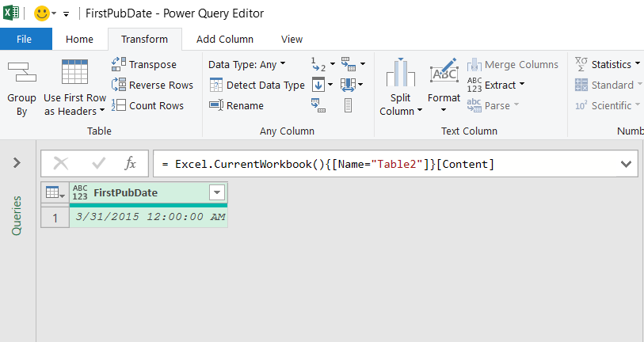Click the Group By button
644x342 pixels.
point(21,89)
